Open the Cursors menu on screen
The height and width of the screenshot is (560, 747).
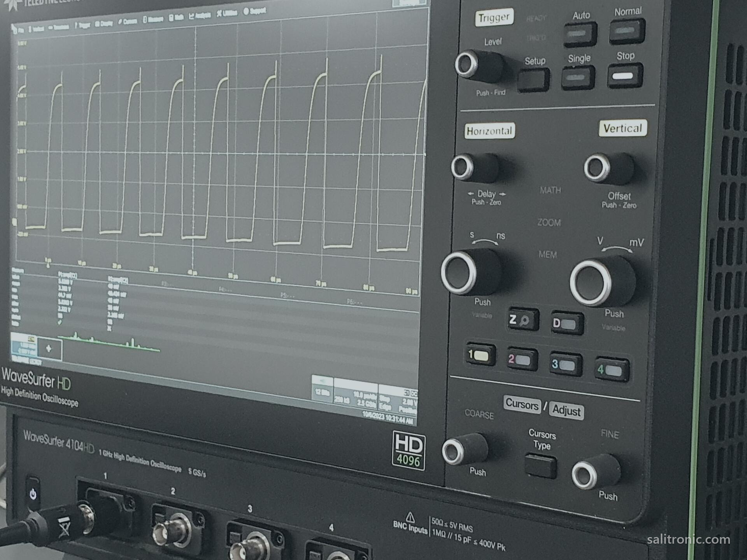coord(128,21)
